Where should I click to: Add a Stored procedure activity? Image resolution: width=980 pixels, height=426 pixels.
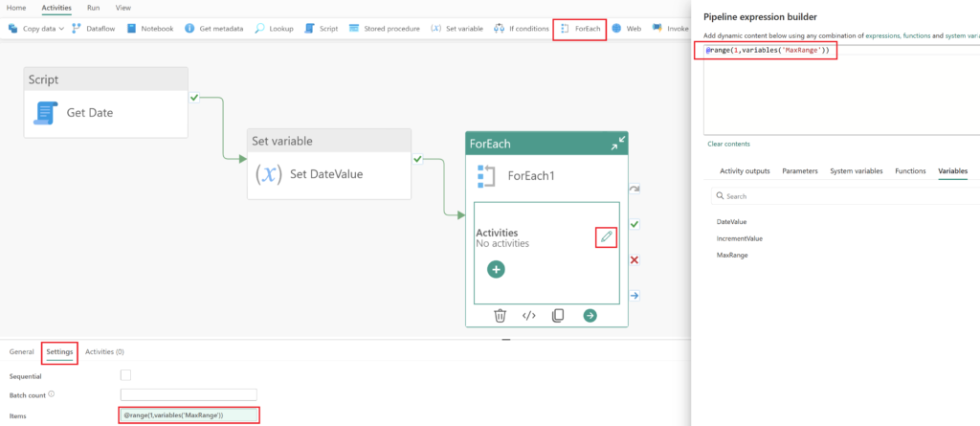pos(385,29)
